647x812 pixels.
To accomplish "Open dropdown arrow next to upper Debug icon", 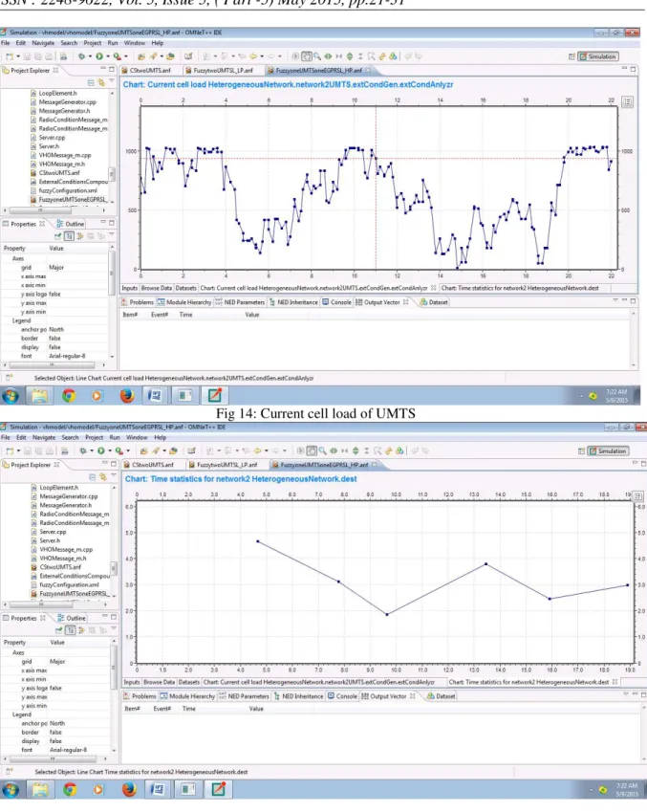I will [x=90, y=56].
